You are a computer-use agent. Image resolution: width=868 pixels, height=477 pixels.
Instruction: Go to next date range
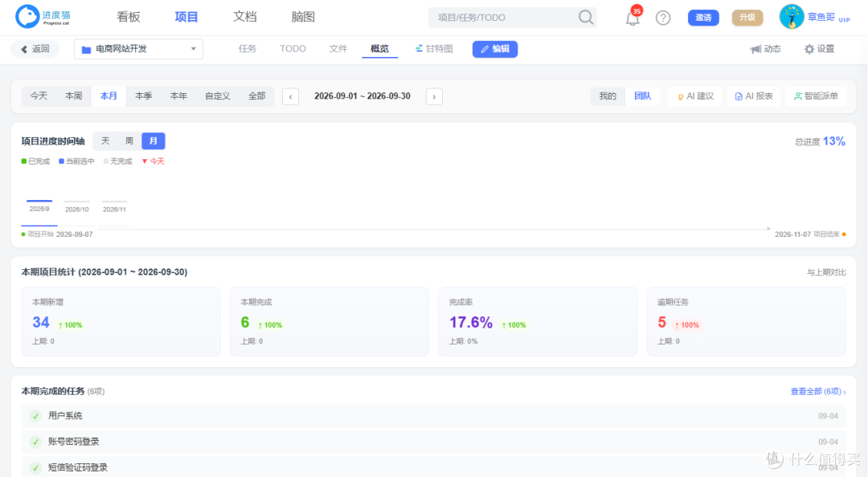434,96
